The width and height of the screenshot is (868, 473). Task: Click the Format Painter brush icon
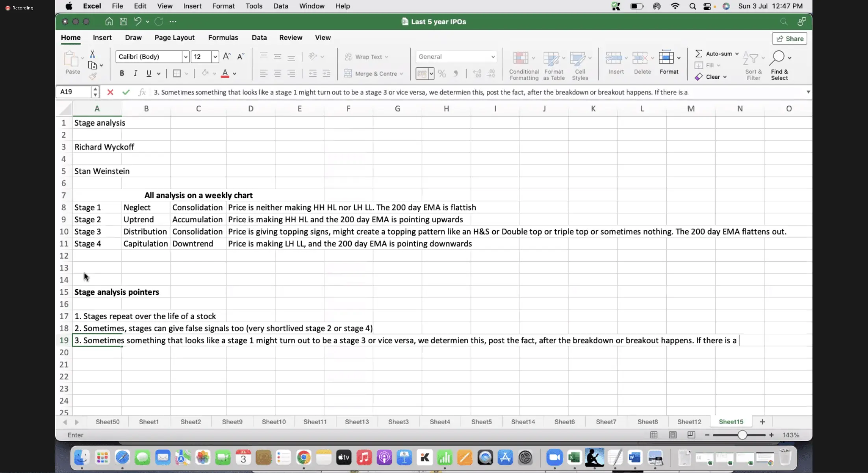coord(93,76)
